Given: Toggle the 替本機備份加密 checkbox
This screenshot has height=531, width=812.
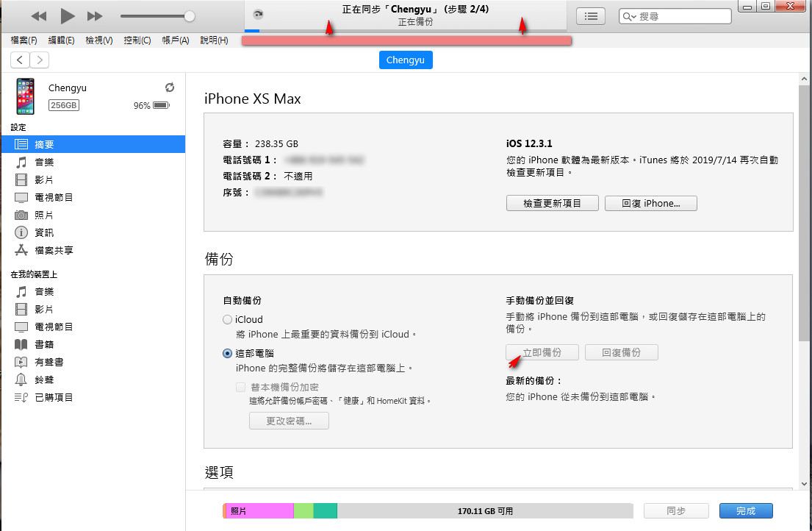Looking at the screenshot, I should click(x=240, y=387).
